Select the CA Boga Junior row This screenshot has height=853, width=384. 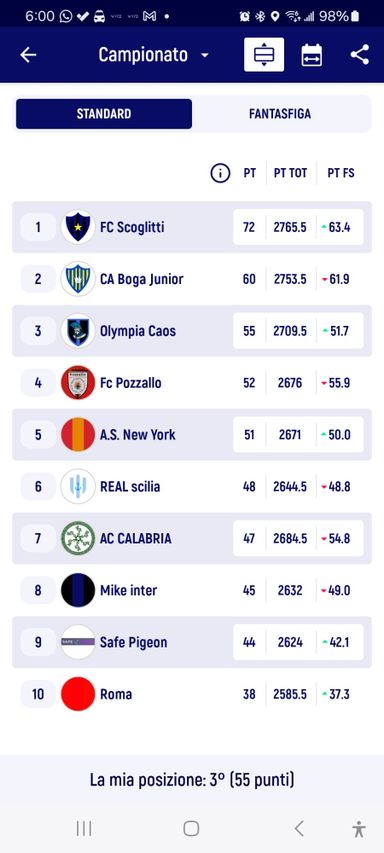(x=192, y=279)
